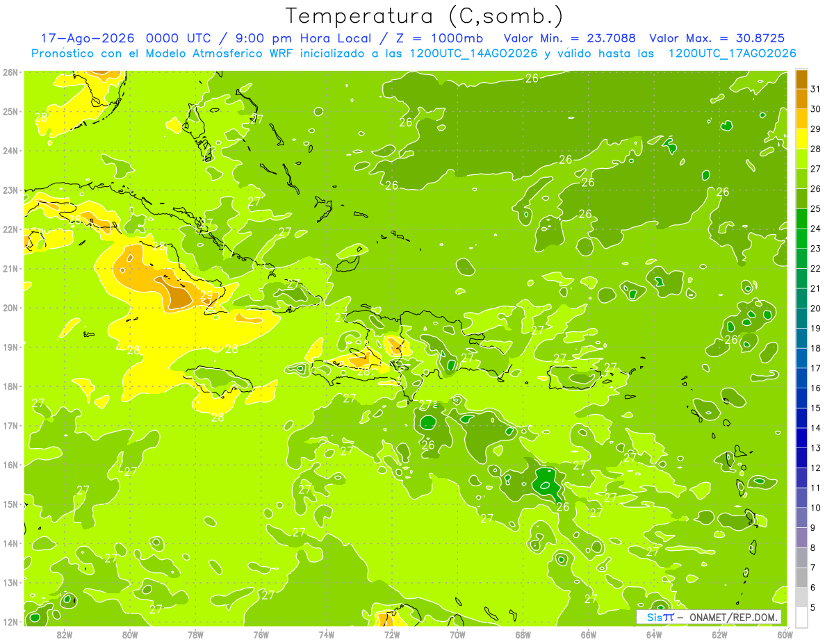The image size is (834, 644).
Task: Click the '1200UTC_14AGO2026' initialization time text
Action: 472,53
